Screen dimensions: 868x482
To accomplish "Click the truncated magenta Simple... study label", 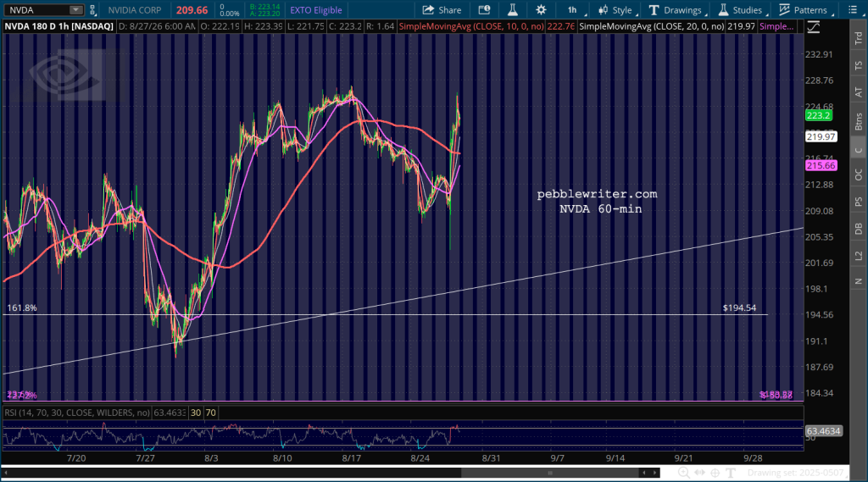I will tap(776, 26).
